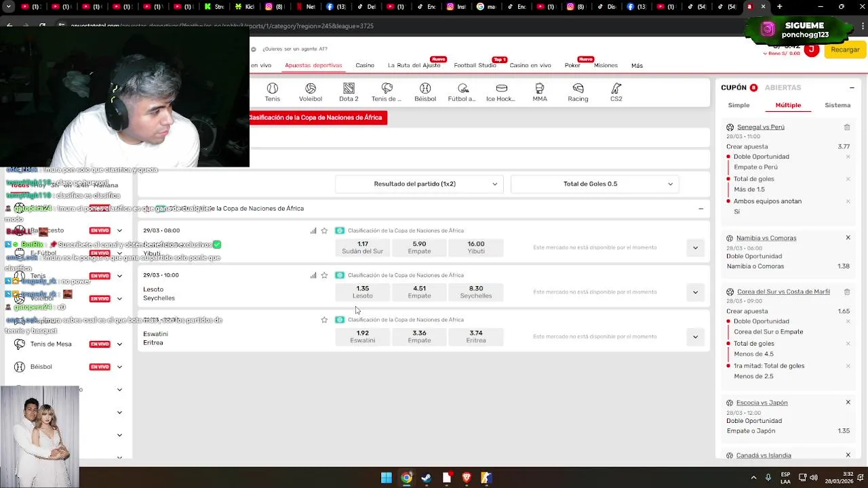Click the Recargar button
This screenshot has height=488, width=868.
[x=845, y=49]
